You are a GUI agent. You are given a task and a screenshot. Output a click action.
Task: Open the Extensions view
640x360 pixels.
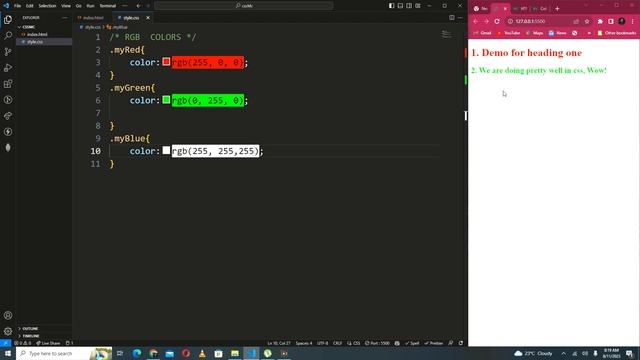click(8, 84)
